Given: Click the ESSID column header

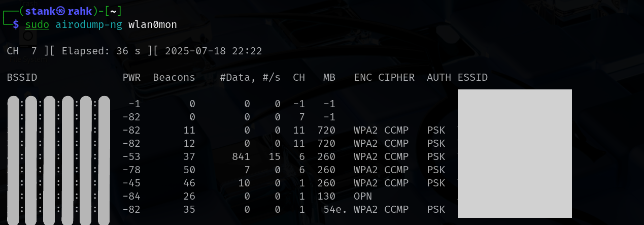Looking at the screenshot, I should (472, 78).
